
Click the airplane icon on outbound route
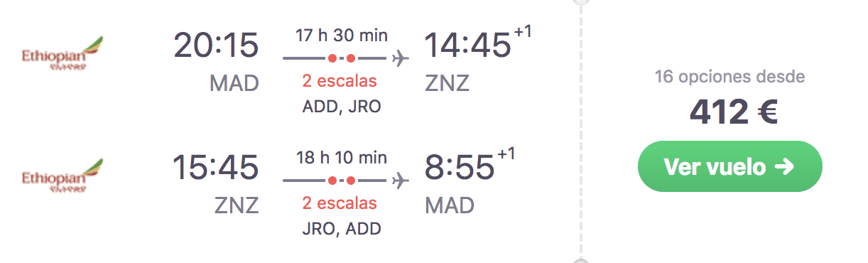coord(401,58)
